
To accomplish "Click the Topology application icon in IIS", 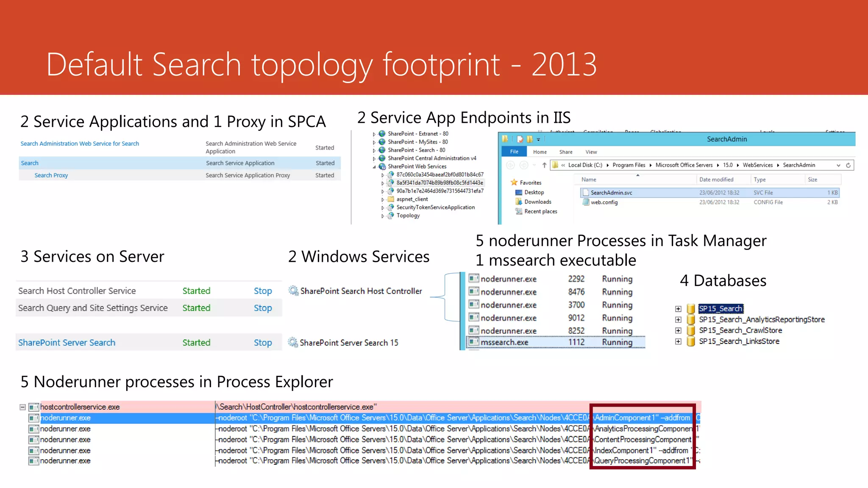I will [x=391, y=215].
